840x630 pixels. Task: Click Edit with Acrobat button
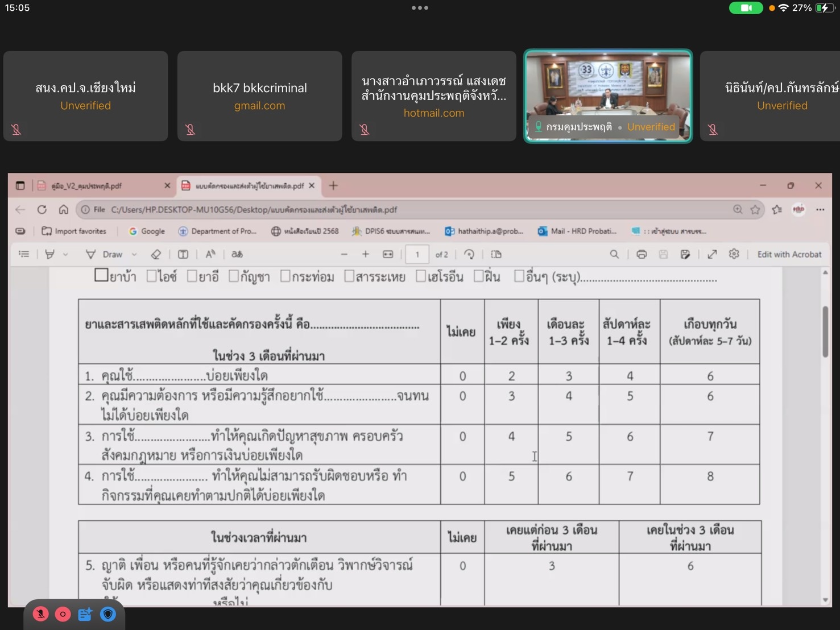[x=789, y=254]
